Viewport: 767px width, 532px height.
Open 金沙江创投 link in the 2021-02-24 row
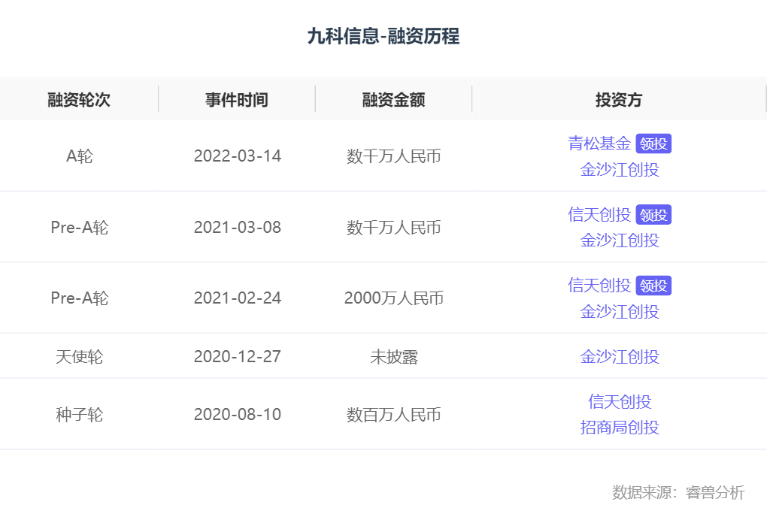point(620,312)
